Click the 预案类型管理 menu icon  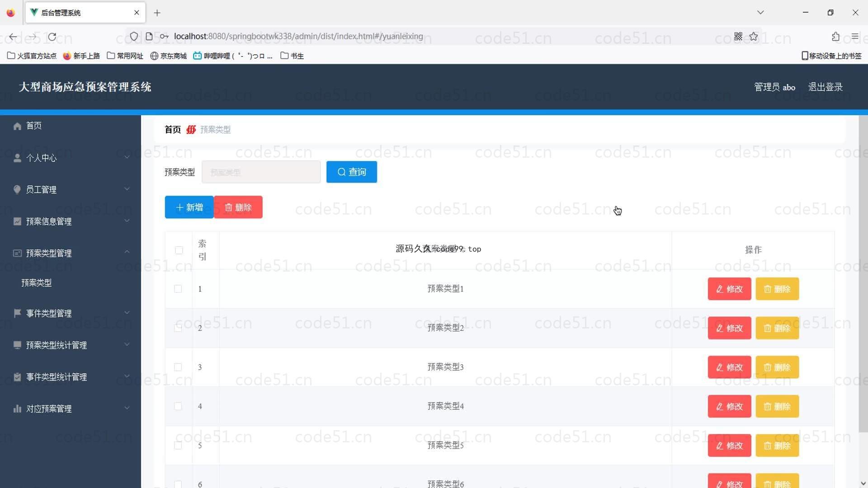pyautogui.click(x=17, y=253)
